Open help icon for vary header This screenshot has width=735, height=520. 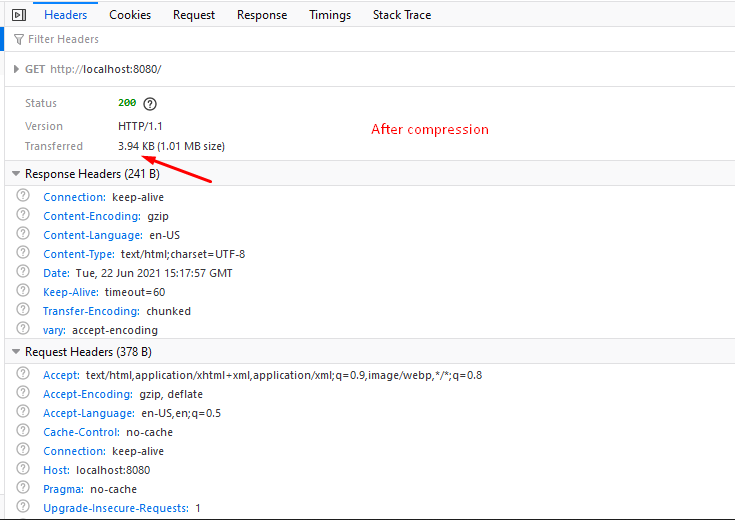(22, 328)
